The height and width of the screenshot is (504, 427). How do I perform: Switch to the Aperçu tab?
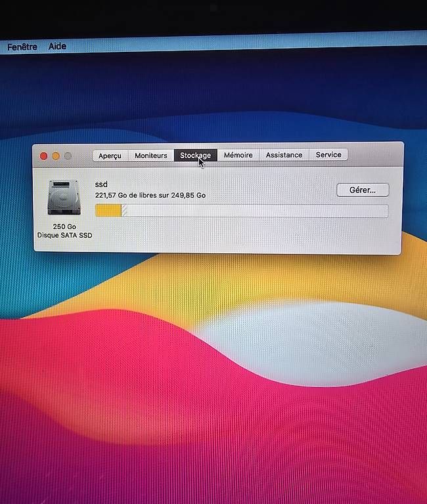pyautogui.click(x=110, y=156)
